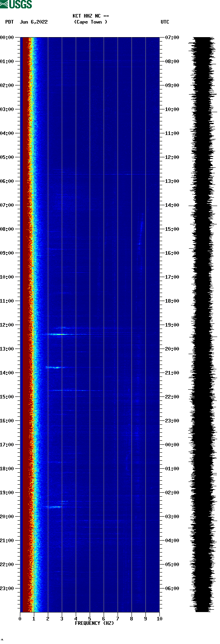Click the 19:00 UTC time label
This screenshot has height=644, width=220.
pos(172,325)
